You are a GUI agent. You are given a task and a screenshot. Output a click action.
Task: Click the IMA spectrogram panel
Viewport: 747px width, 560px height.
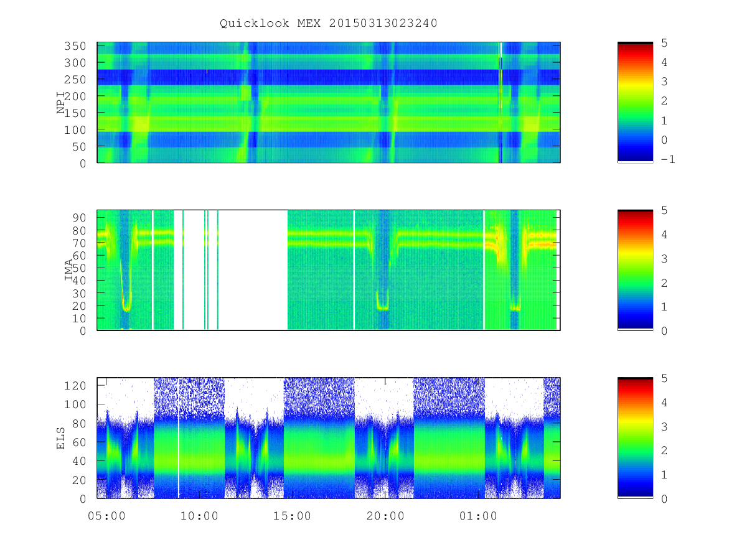[x=329, y=270]
